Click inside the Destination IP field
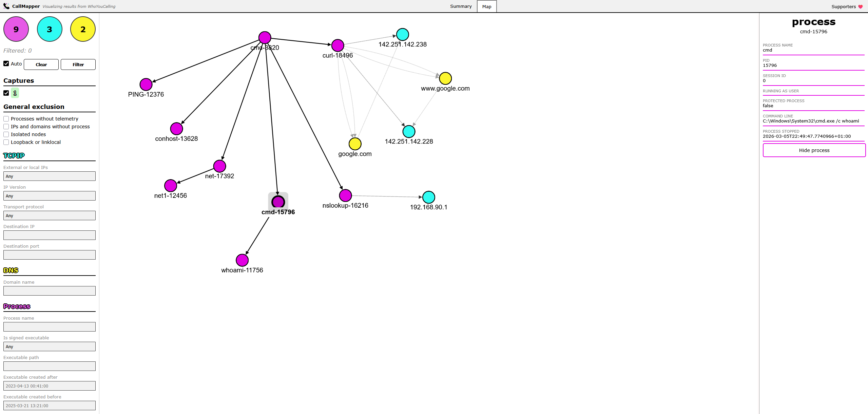The height and width of the screenshot is (414, 868). coord(49,235)
